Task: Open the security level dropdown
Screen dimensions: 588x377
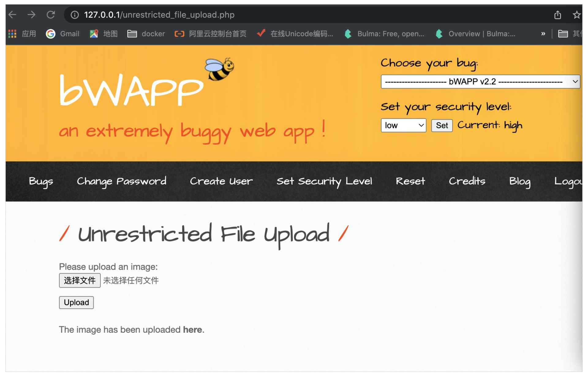Action: (x=403, y=125)
